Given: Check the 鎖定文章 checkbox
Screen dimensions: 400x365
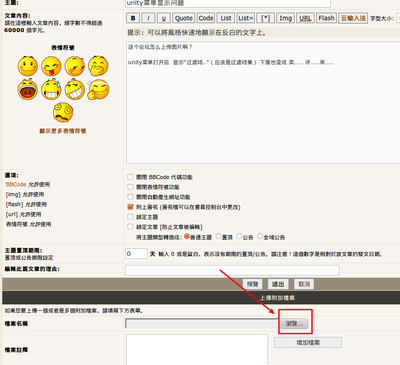Looking at the screenshot, I should click(130, 227).
